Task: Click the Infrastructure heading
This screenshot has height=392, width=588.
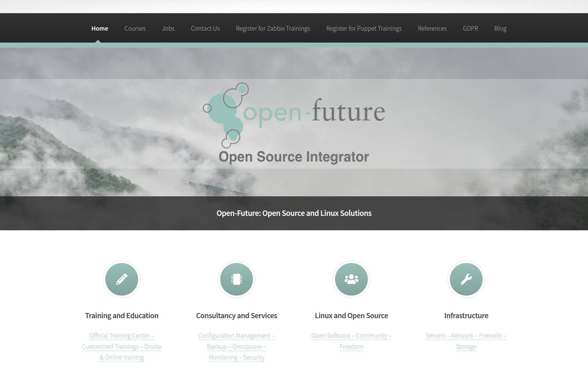Action: [x=466, y=316]
